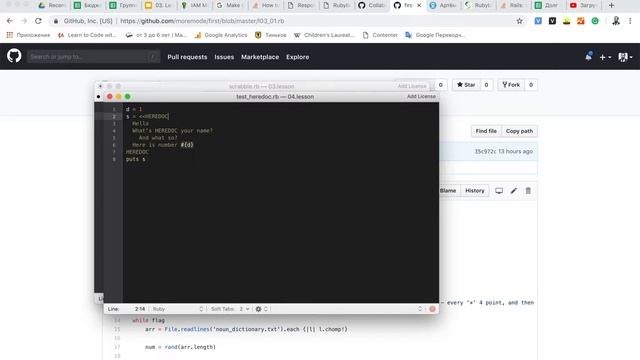The image size is (640, 360).
Task: Open the Google Analytics bookmark
Action: pyautogui.click(x=221, y=35)
